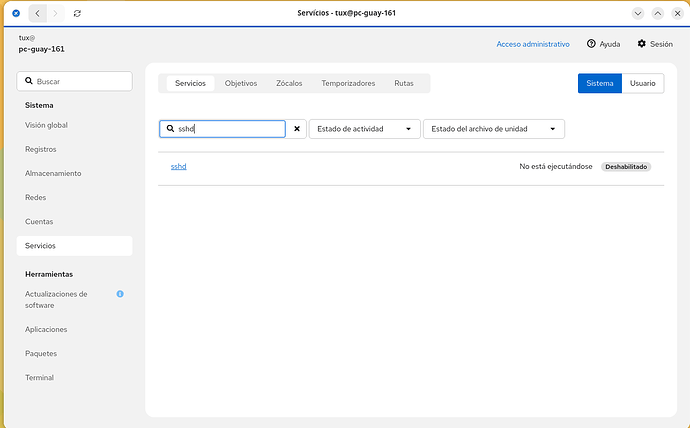This screenshot has width=690, height=428.
Task: Select the Objetivos tab
Action: tap(241, 83)
